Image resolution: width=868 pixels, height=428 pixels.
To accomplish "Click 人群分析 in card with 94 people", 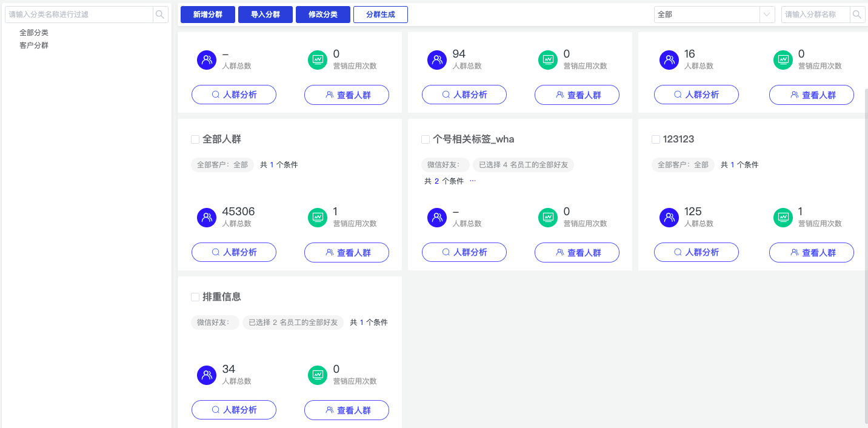I will [x=464, y=95].
